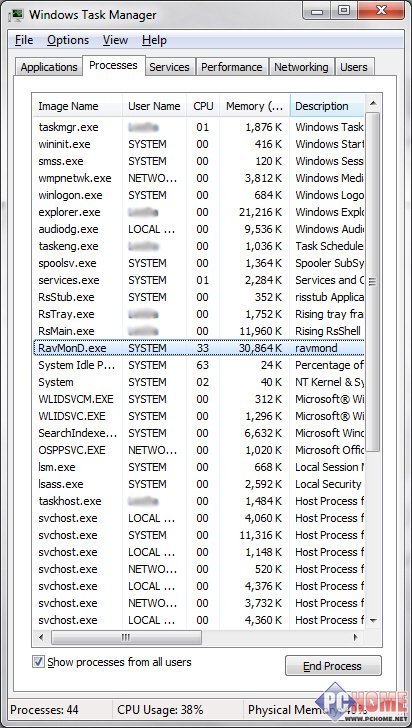Image resolution: width=412 pixels, height=728 pixels.
Task: Select the audiodg.exe process
Action: (199, 229)
